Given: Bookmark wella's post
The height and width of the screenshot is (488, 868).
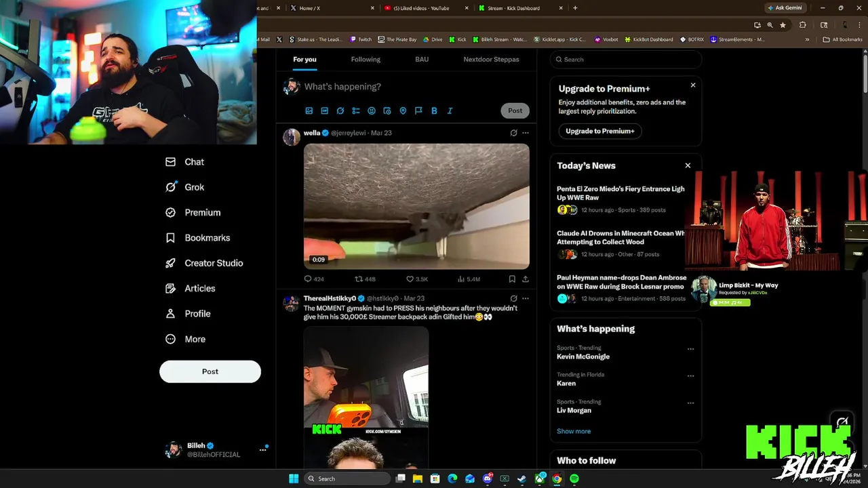Looking at the screenshot, I should pyautogui.click(x=512, y=279).
